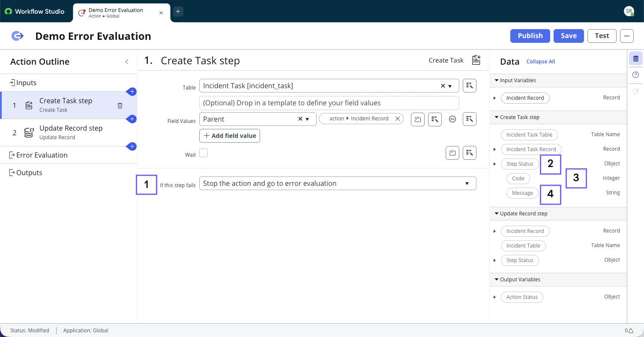The height and width of the screenshot is (337, 644).
Task: Close the Demo Error Evaluation tab
Action: click(x=161, y=13)
